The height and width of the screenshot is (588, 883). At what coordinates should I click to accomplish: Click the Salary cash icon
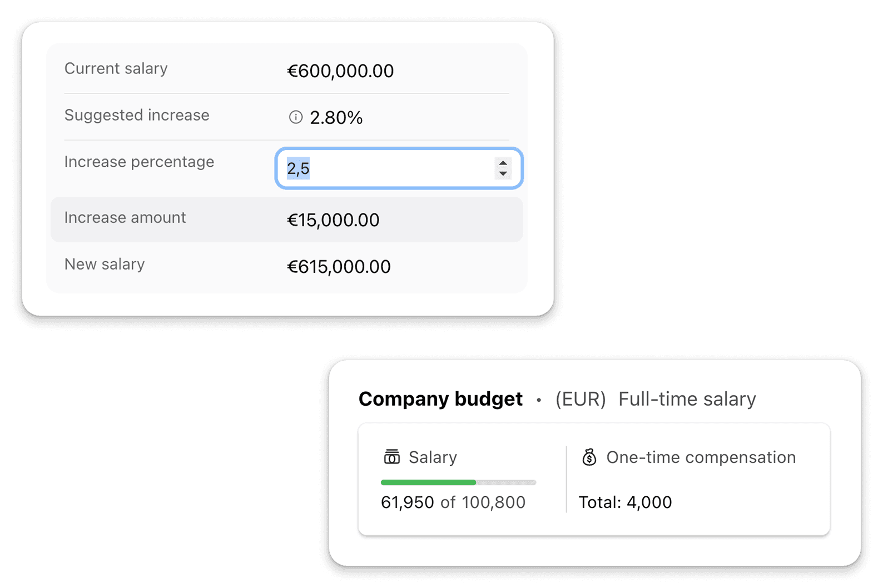[391, 457]
